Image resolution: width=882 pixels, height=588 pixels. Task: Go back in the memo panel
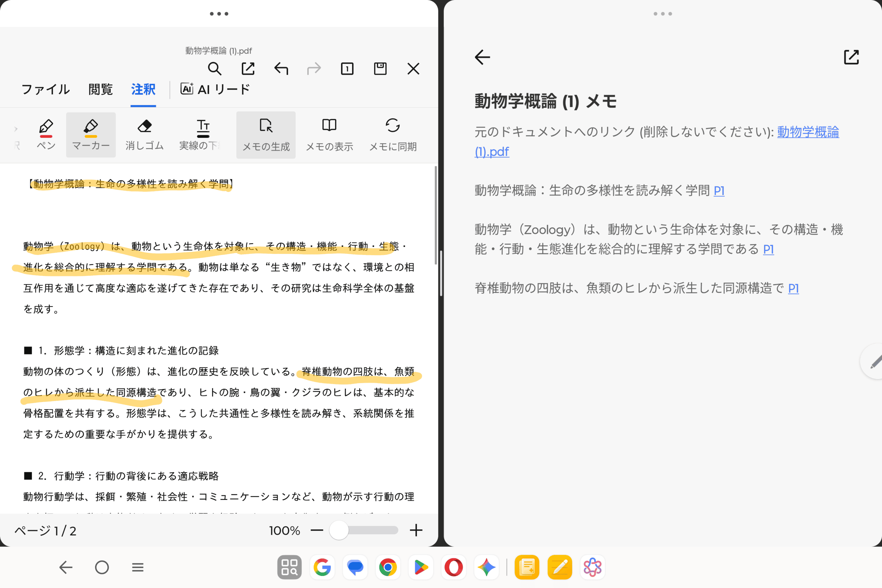[482, 58]
